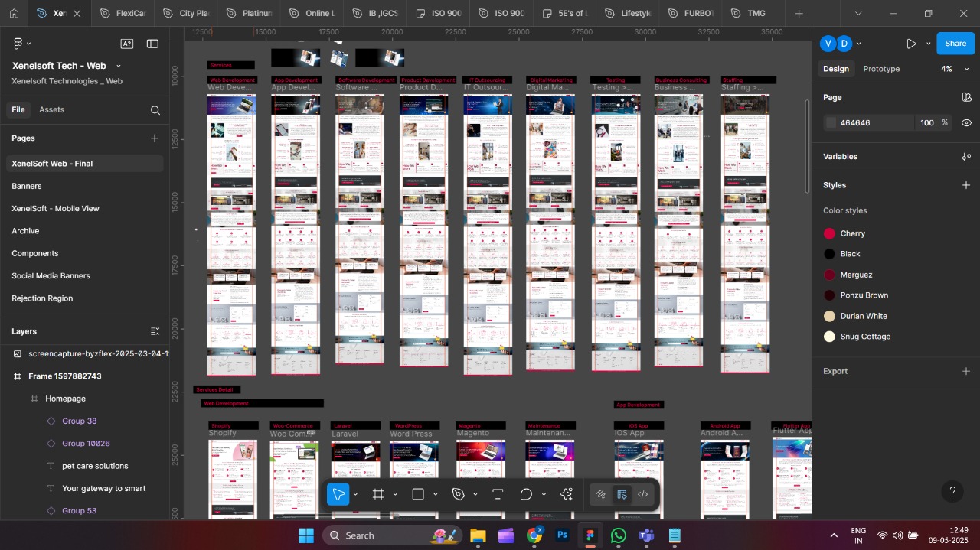This screenshot has width=980, height=550.
Task: Open the Lifestyle file tab
Action: coord(626,13)
